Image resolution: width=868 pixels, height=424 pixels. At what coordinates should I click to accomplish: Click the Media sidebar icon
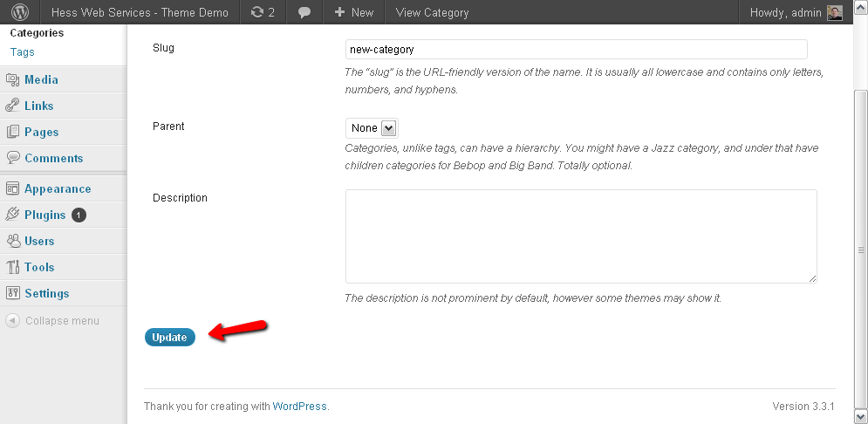coord(13,79)
